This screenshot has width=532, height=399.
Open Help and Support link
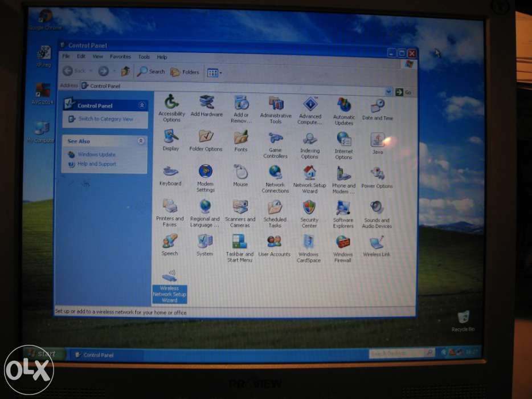(97, 164)
